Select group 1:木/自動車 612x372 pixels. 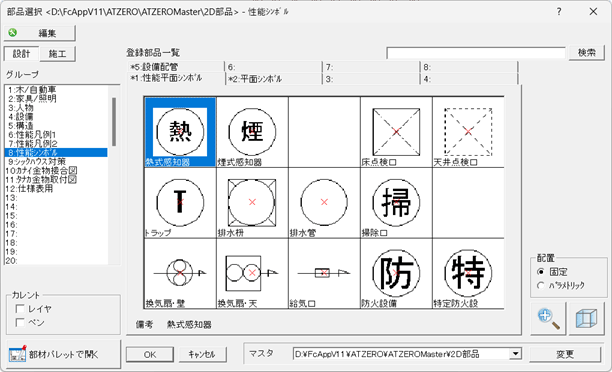coord(56,90)
